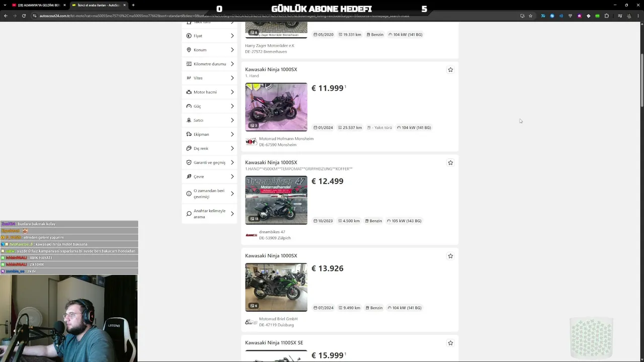Favorite the Kawasaki Ninja 1100SX SE listing
Image resolution: width=644 pixels, height=362 pixels.
point(450,343)
